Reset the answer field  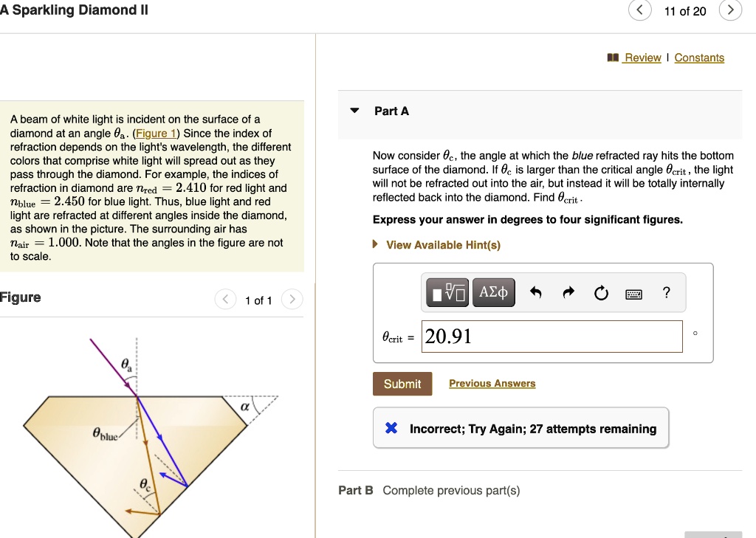coord(600,292)
